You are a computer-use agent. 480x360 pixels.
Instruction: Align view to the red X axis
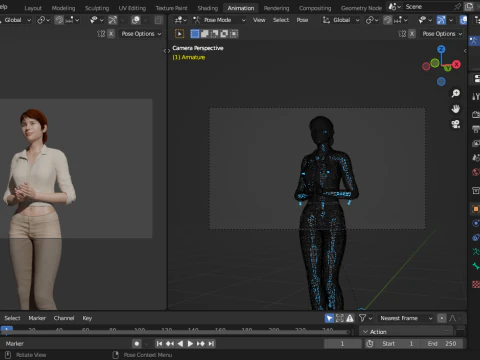(x=456, y=64)
